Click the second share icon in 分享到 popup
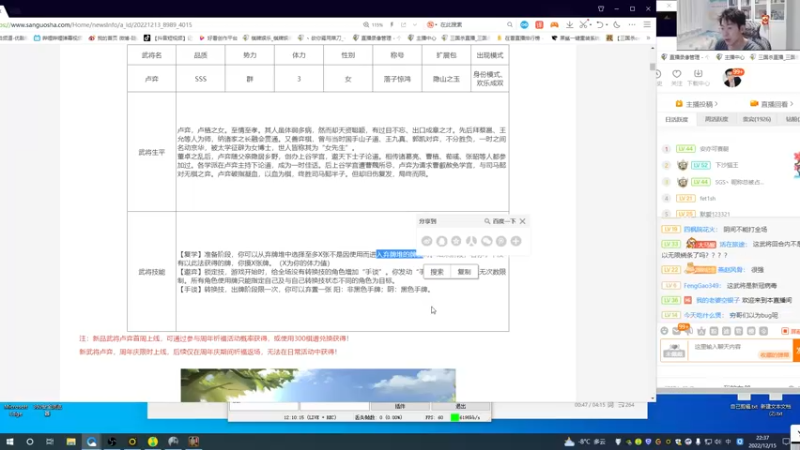800x450 pixels. tap(442, 241)
